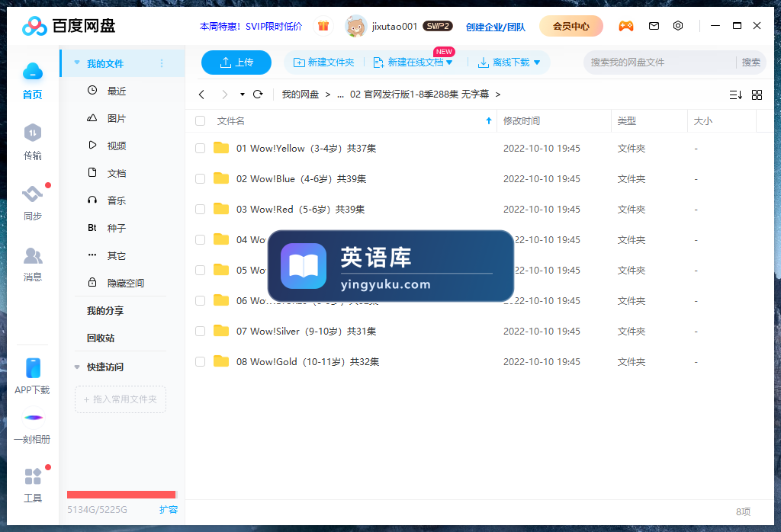Click 我的网盘 in the breadcrumb
The height and width of the screenshot is (532, 781).
pos(301,95)
